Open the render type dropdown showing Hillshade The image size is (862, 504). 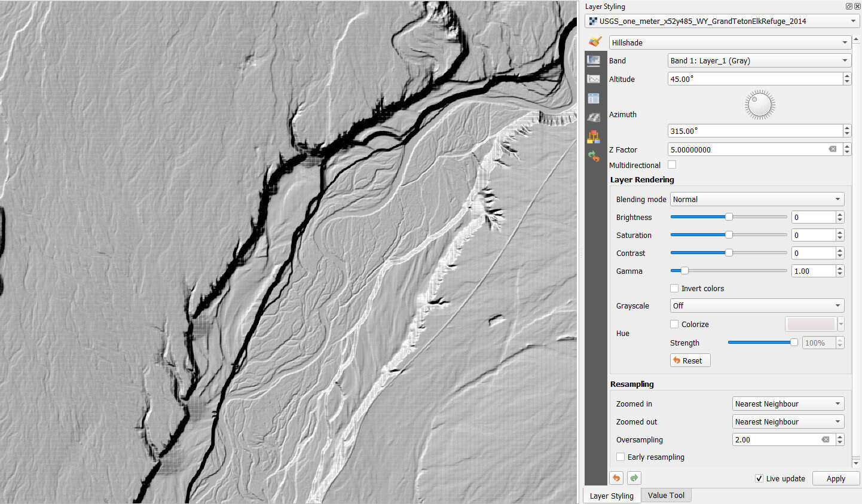[729, 42]
